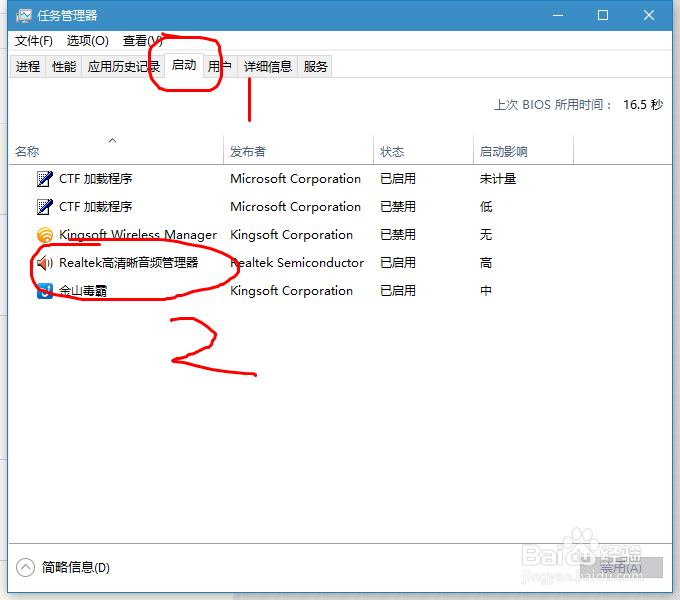
Task: Click the disabled CTF 加载程序 row icon (低)
Action: click(45, 207)
